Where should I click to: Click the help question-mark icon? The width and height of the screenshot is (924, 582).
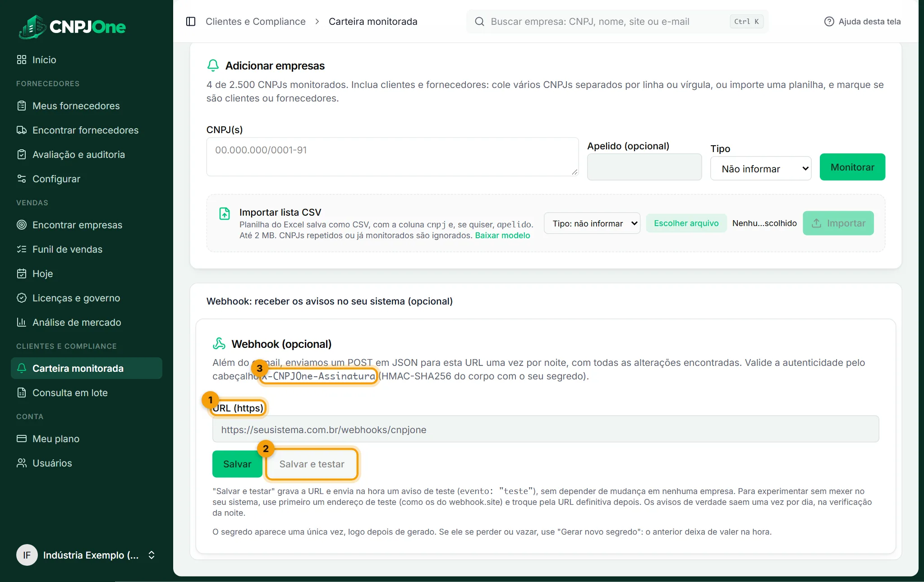tap(829, 22)
